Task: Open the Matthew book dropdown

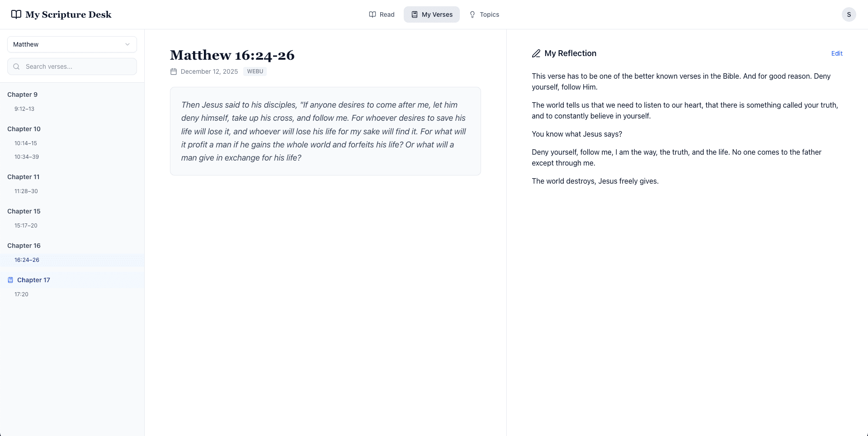Action: coord(71,44)
